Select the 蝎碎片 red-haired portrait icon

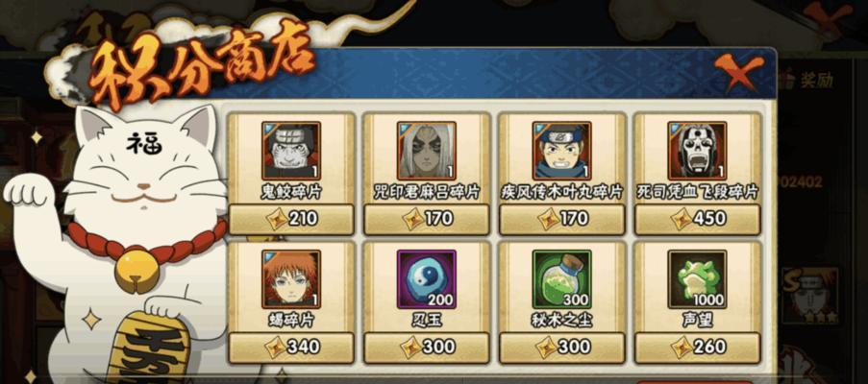tap(291, 279)
